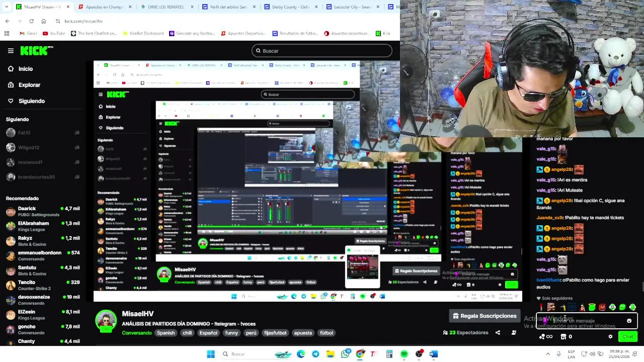Open recommended channel Tenclto
644x362 pixels.
[43, 285]
